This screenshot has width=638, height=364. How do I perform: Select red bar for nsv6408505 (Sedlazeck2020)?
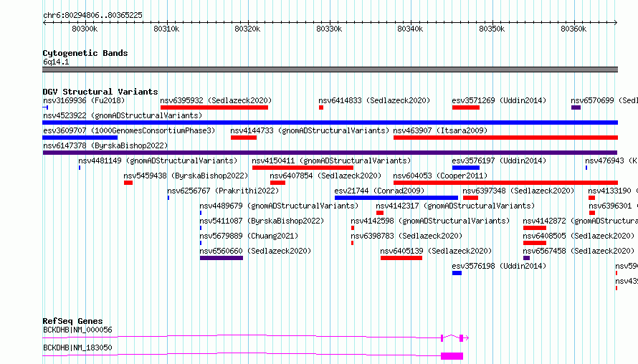click(x=535, y=243)
